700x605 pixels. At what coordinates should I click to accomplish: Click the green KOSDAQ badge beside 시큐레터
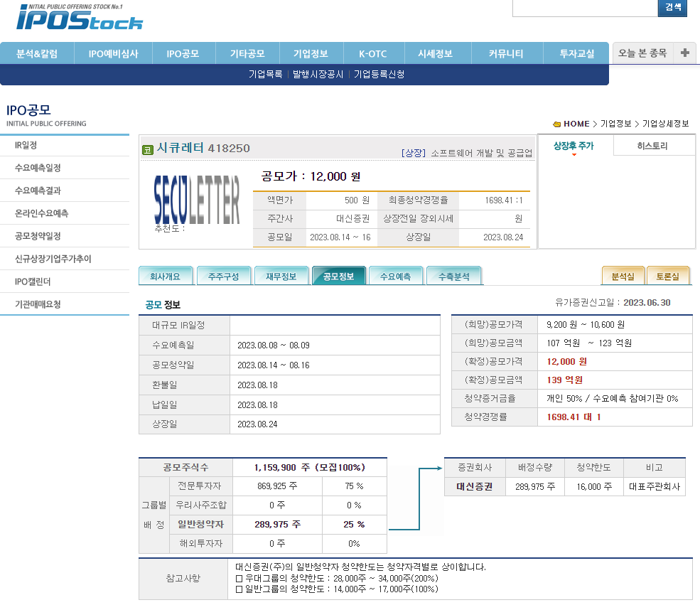(x=147, y=150)
